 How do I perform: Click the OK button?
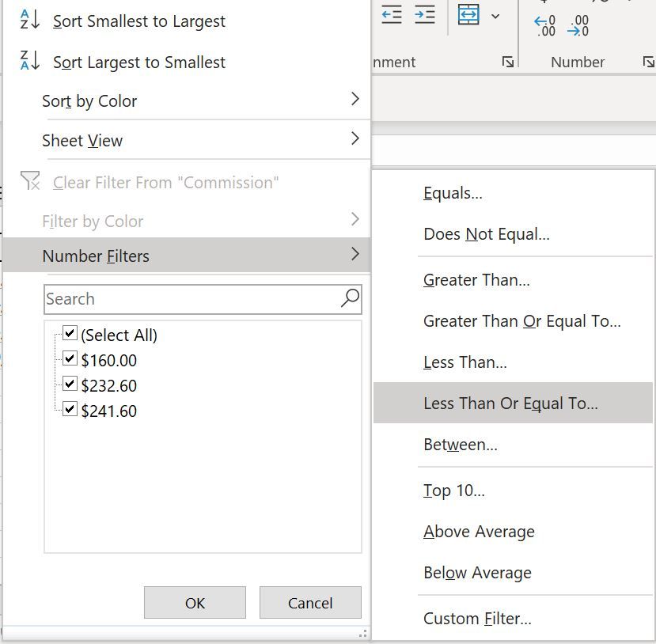(x=195, y=602)
